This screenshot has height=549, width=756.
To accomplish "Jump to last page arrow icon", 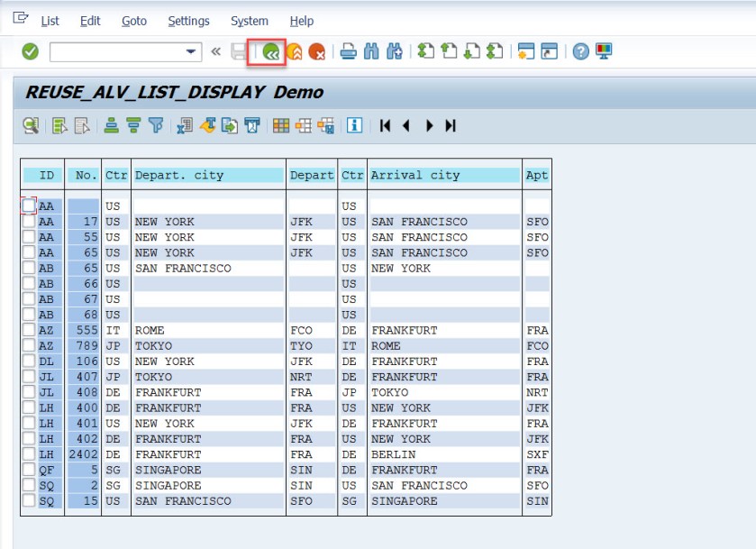I will click(x=451, y=125).
